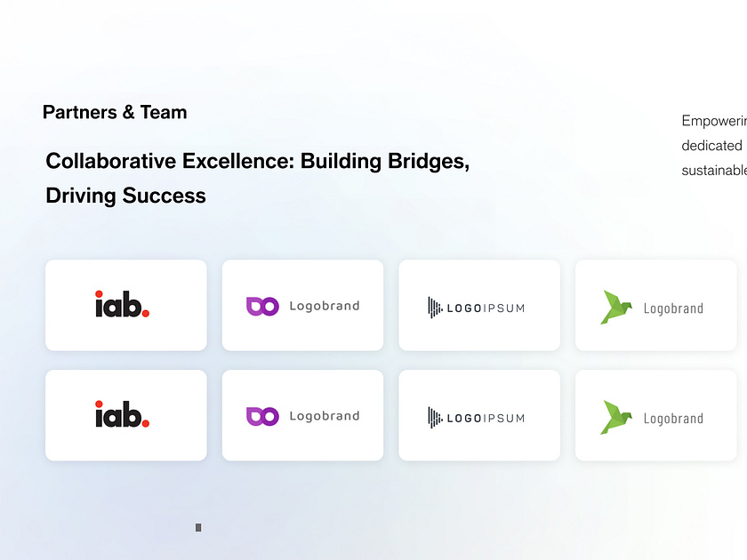
Task: Click the Collaborative Excellence heading
Action: [257, 161]
